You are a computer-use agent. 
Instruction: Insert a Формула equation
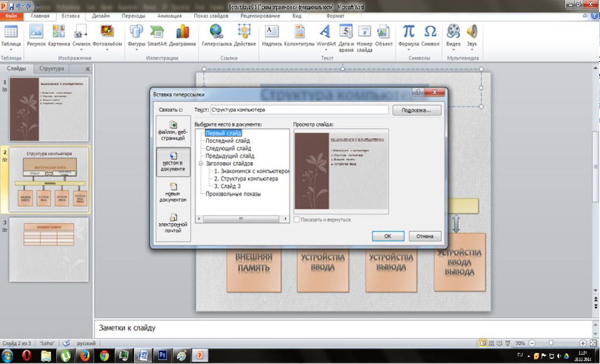(409, 33)
